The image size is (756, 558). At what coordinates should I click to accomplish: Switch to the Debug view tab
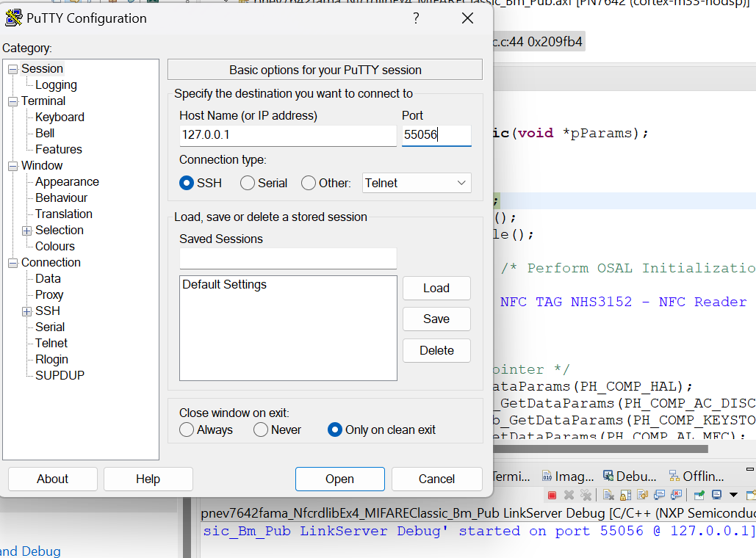pyautogui.click(x=629, y=476)
